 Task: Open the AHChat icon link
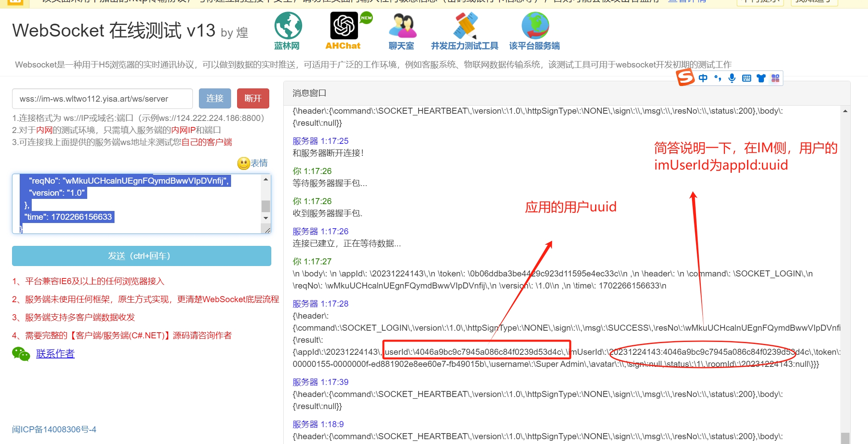[x=344, y=26]
